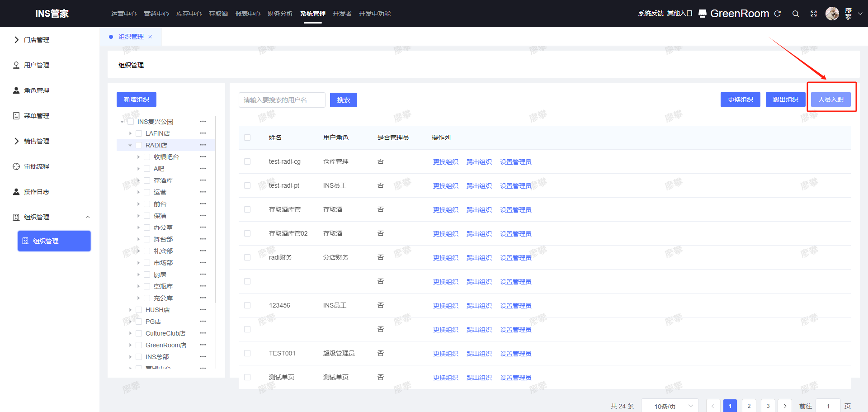The image size is (868, 412).
Task: Click the more-options dots for RADI店
Action: point(203,145)
